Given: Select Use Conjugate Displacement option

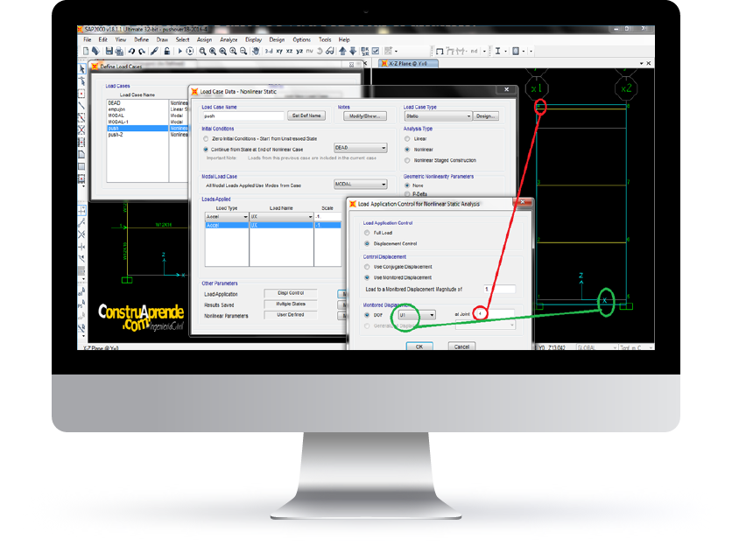Looking at the screenshot, I should pos(367,267).
